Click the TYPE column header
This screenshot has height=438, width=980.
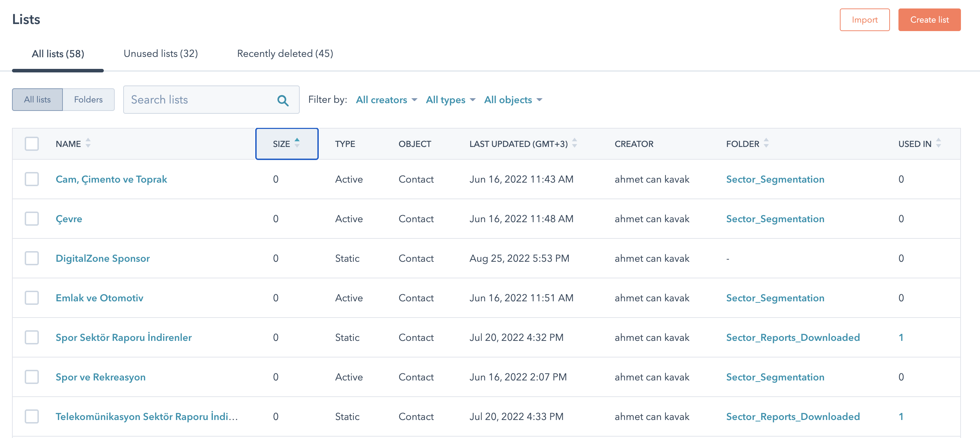345,144
